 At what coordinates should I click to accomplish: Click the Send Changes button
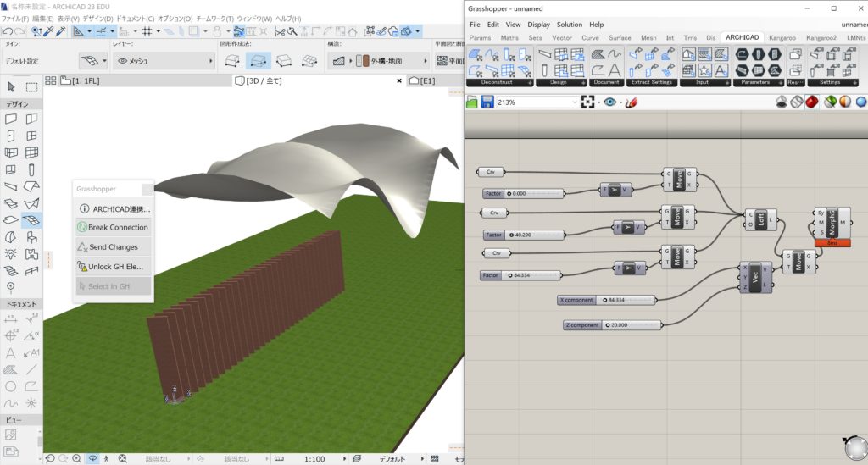tap(114, 247)
